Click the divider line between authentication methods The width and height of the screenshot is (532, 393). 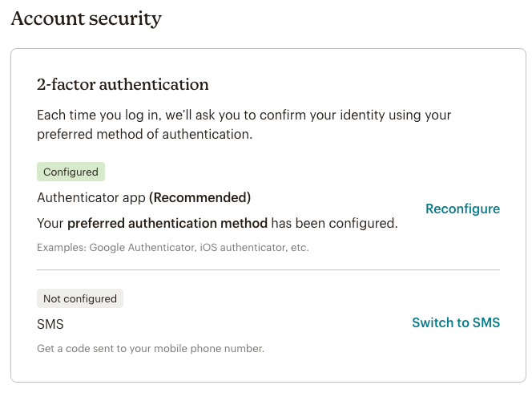[x=268, y=270]
